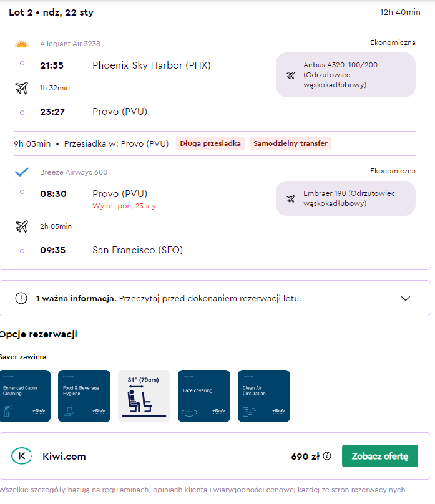
Task: Click the Breeze Airways checkmark logo
Action: (x=22, y=172)
